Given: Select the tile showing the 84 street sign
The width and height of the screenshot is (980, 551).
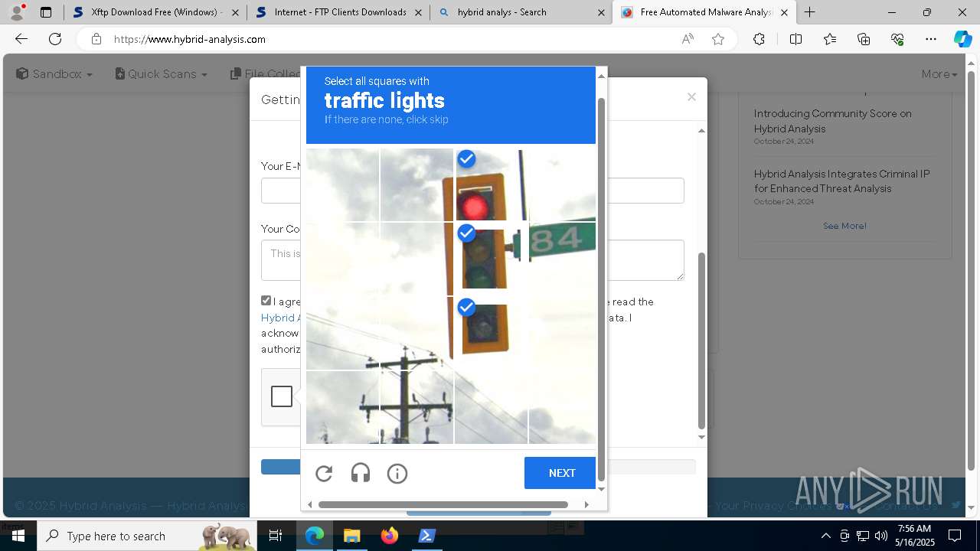Looking at the screenshot, I should click(x=563, y=259).
